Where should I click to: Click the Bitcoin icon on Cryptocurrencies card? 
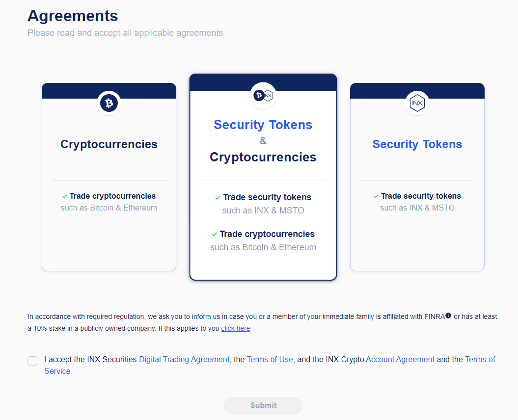point(109,103)
